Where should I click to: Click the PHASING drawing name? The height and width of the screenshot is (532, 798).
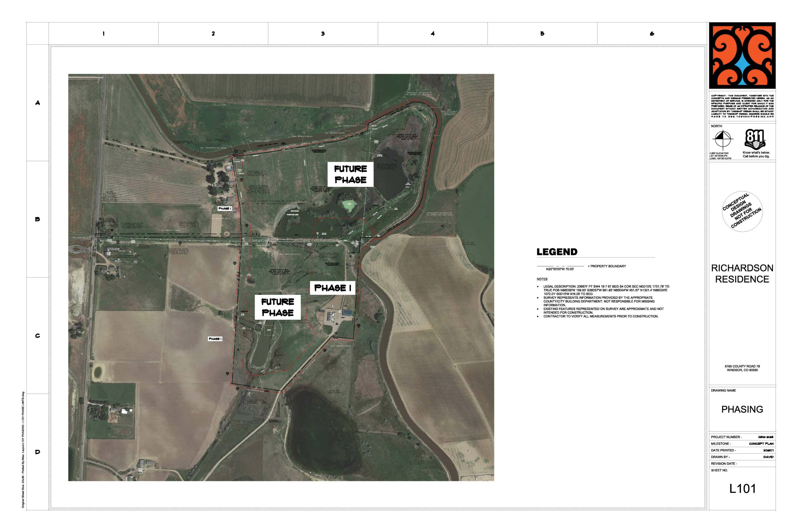click(x=742, y=409)
